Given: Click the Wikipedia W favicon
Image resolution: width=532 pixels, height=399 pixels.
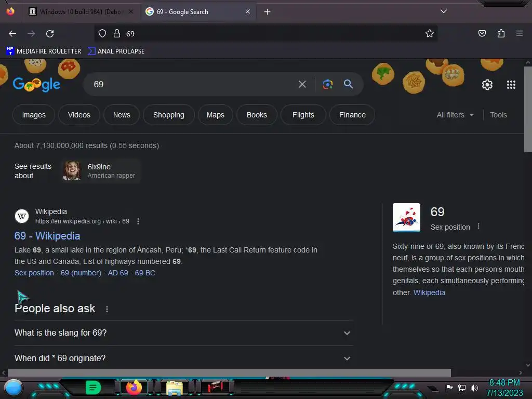Looking at the screenshot, I should [22, 216].
